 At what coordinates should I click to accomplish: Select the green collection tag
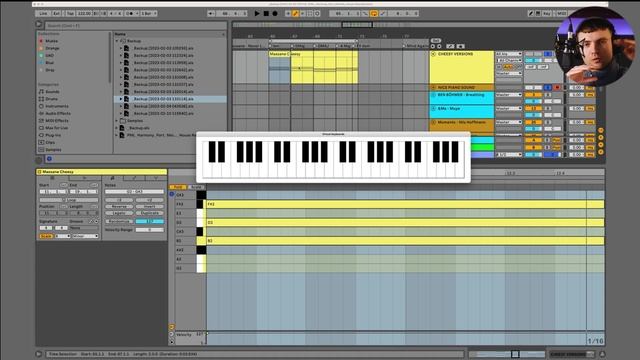pyautogui.click(x=41, y=56)
